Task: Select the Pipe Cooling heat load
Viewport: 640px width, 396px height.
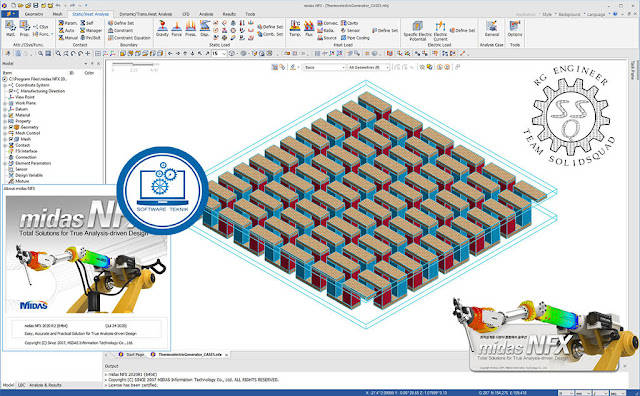Action: (x=355, y=38)
